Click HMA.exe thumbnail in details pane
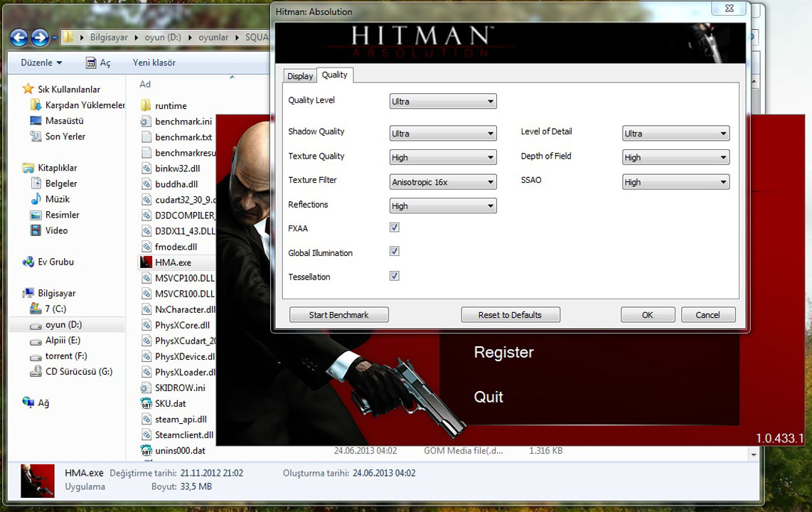The height and width of the screenshot is (512, 812). [x=37, y=481]
